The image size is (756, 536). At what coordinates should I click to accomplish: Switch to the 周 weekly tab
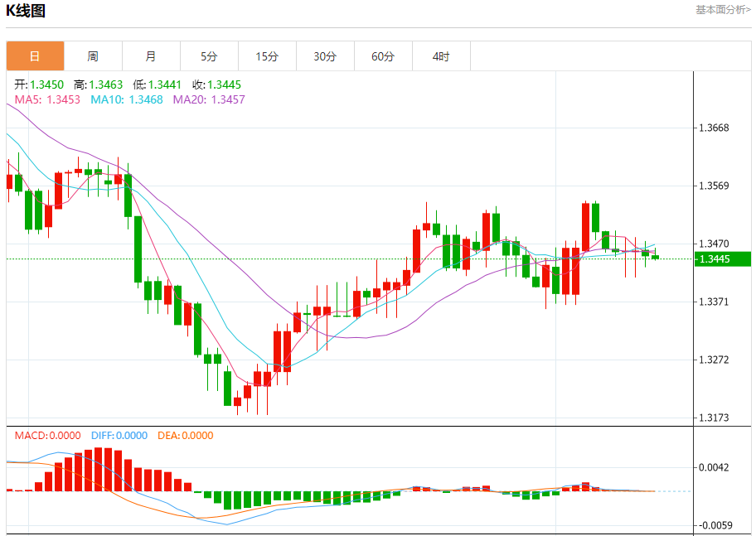[x=93, y=56]
